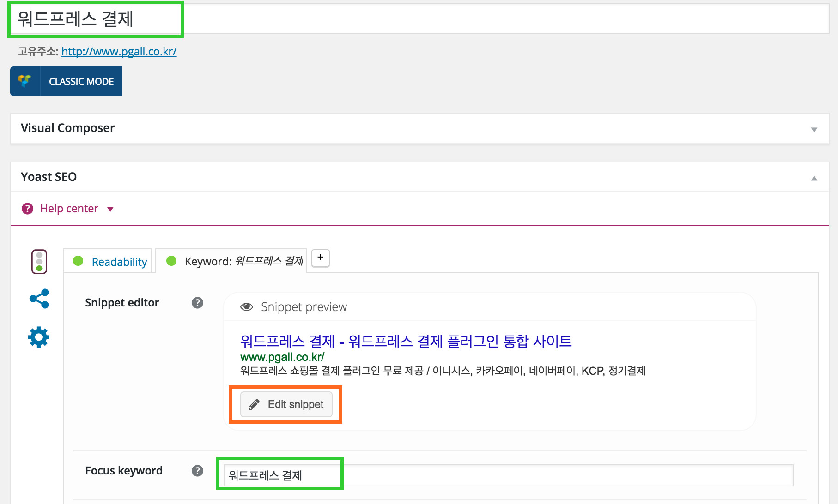The width and height of the screenshot is (838, 504).
Task: Add another keyword with the plus button
Action: point(321,258)
